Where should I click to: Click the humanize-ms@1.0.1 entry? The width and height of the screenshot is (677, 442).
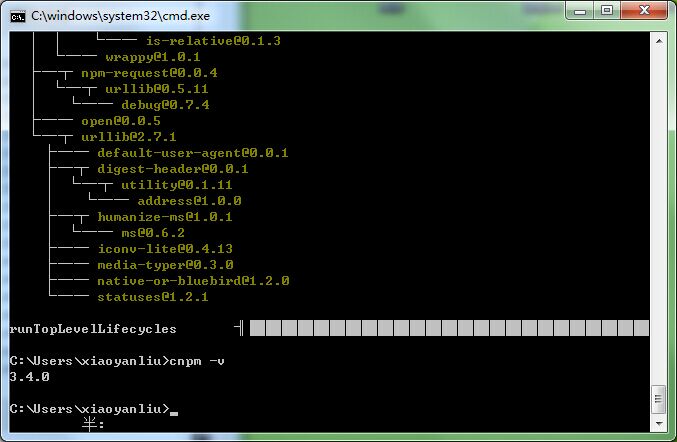165,217
